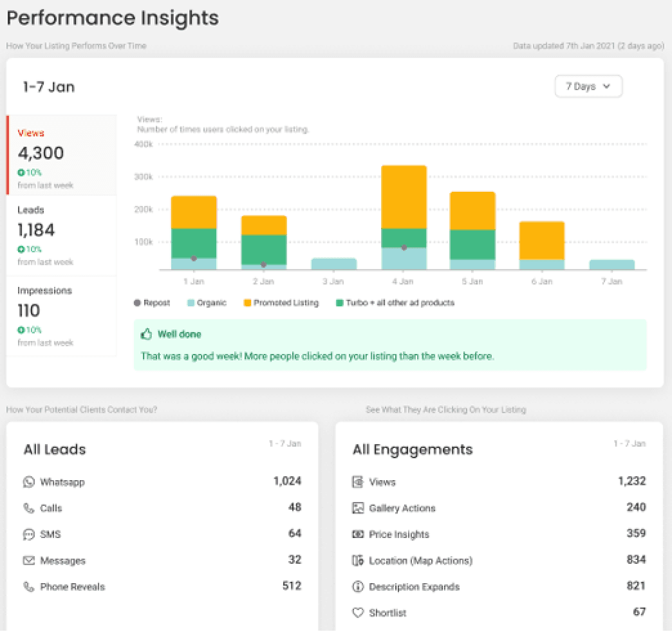Screen dimensions: 672x632
Task: Select the Views metric tab
Action: pos(62,155)
